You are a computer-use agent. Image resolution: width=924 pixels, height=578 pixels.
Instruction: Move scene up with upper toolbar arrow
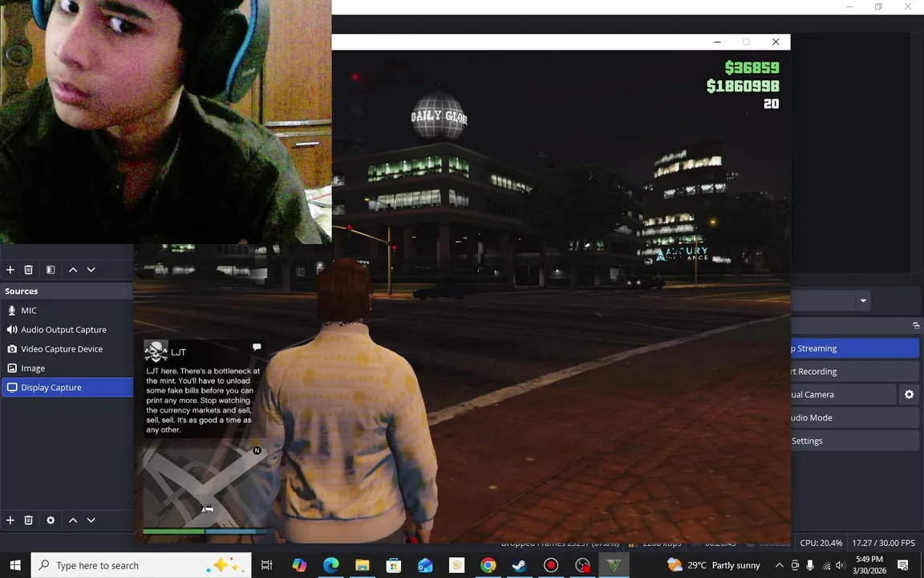(x=73, y=270)
